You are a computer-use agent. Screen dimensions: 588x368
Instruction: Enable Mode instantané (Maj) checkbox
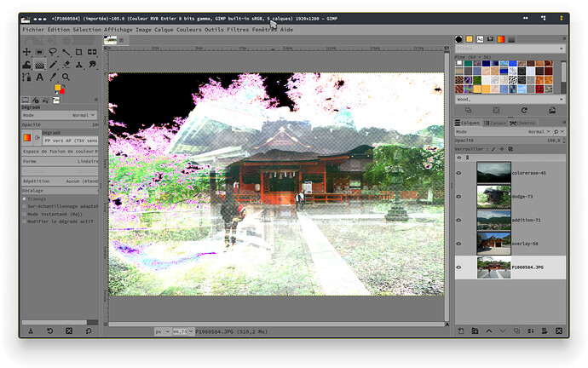[25, 214]
